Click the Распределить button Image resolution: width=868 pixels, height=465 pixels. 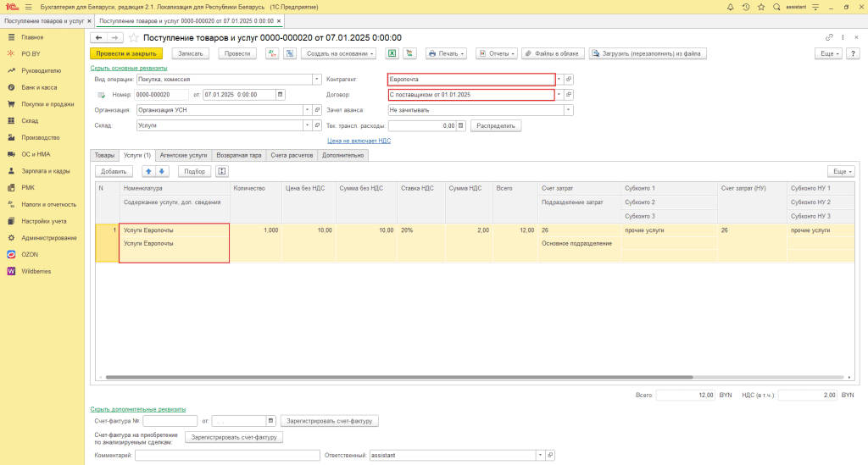click(495, 125)
